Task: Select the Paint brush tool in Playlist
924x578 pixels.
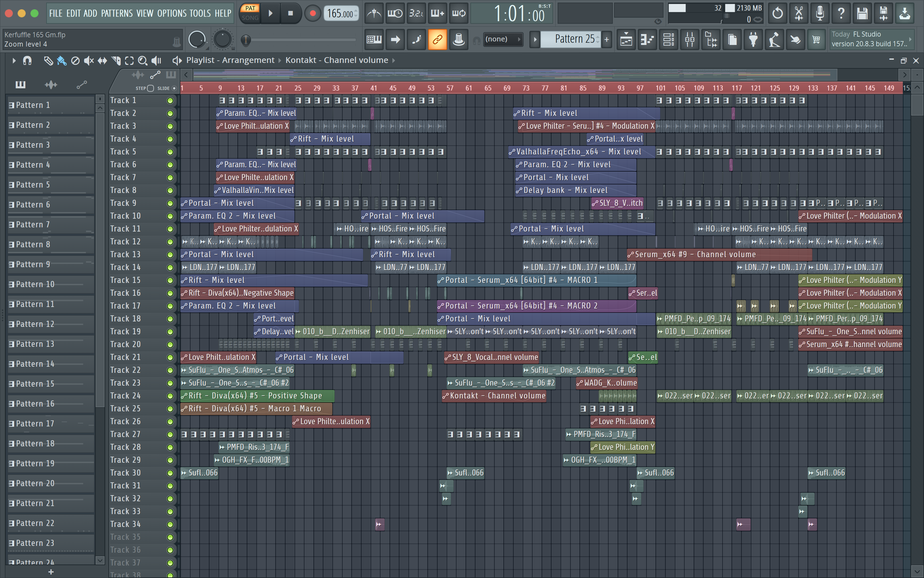Action: tap(62, 60)
